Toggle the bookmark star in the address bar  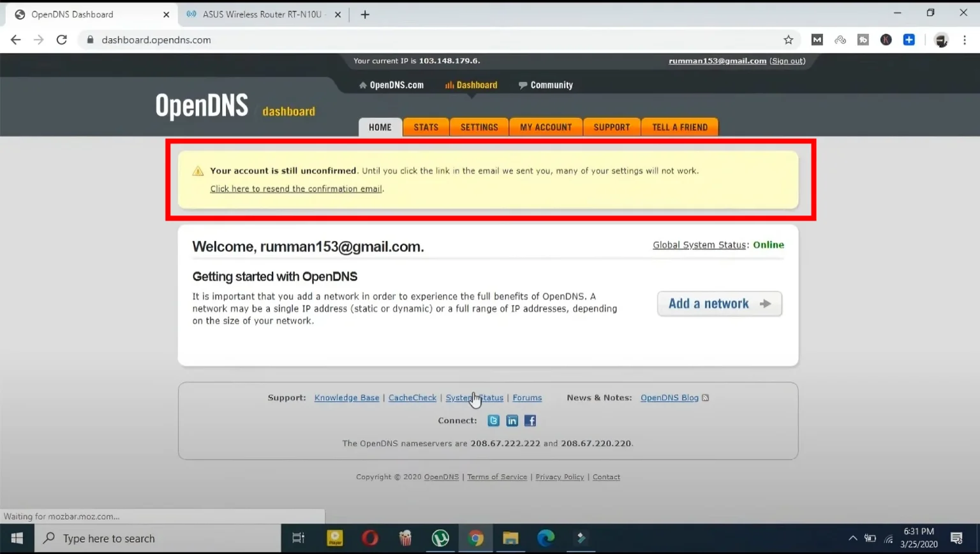(x=789, y=40)
